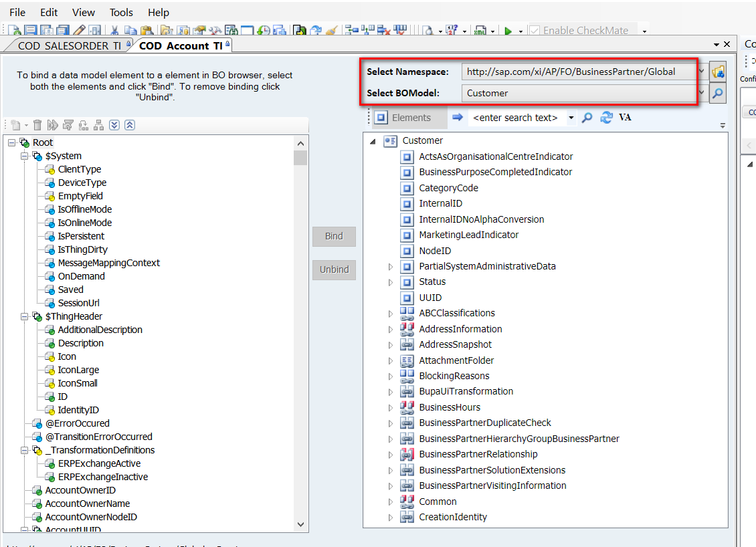
Task: Click the blue arrow icon next to Elements
Action: [x=458, y=117]
